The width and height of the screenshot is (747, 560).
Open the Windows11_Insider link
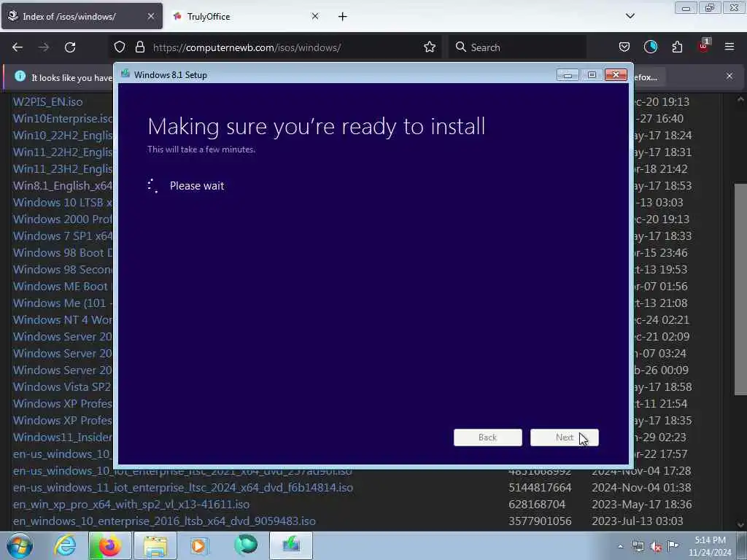click(63, 437)
